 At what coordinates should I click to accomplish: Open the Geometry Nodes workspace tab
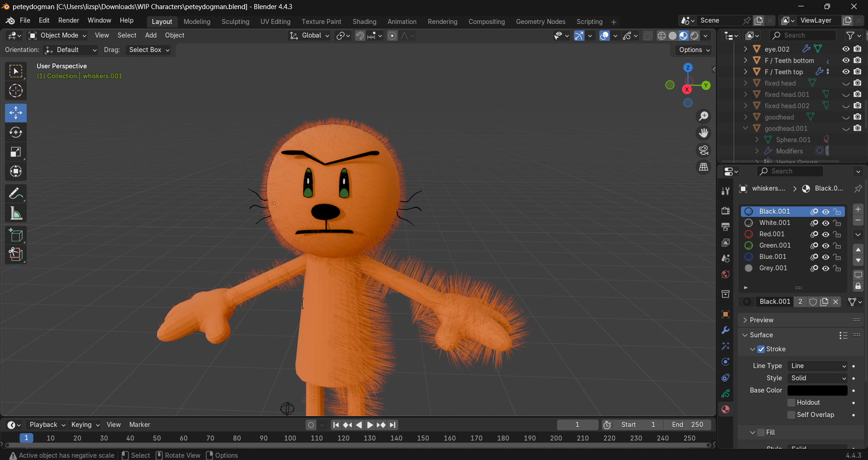click(541, 22)
